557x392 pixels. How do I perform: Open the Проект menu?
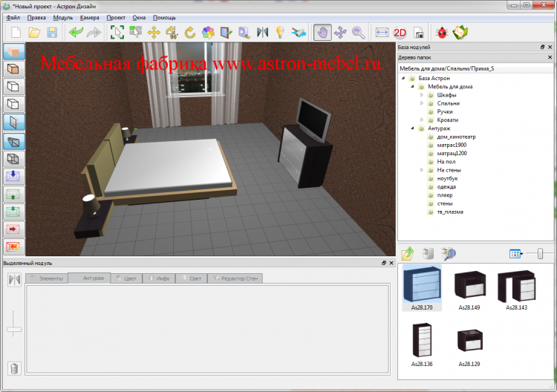(x=116, y=17)
